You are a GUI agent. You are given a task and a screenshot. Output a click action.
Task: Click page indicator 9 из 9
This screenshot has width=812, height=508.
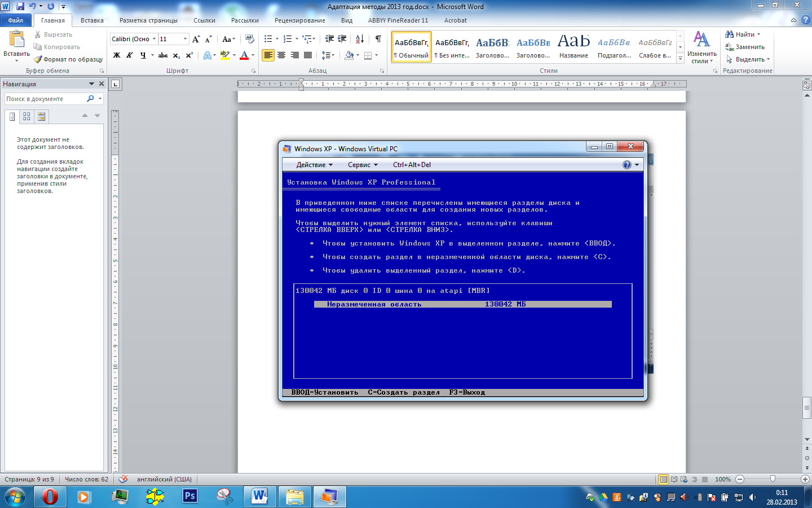point(29,479)
